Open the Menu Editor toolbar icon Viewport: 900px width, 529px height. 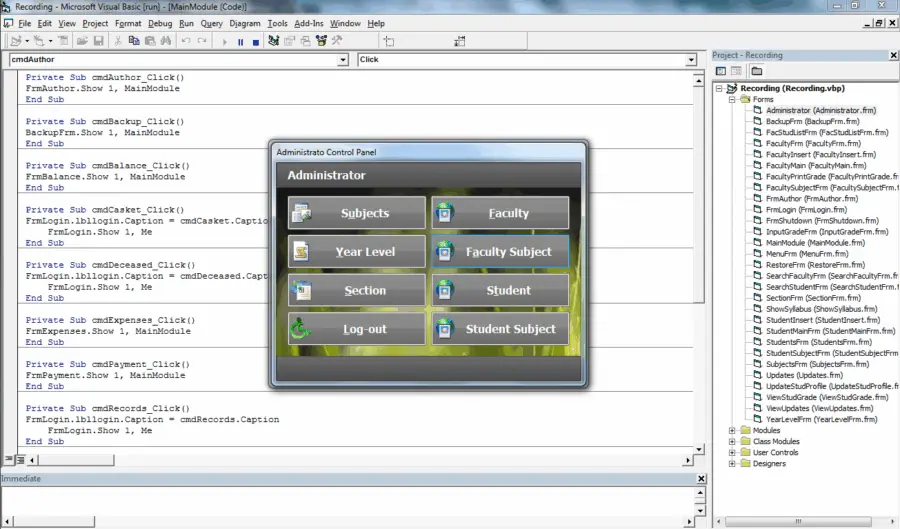coord(64,41)
